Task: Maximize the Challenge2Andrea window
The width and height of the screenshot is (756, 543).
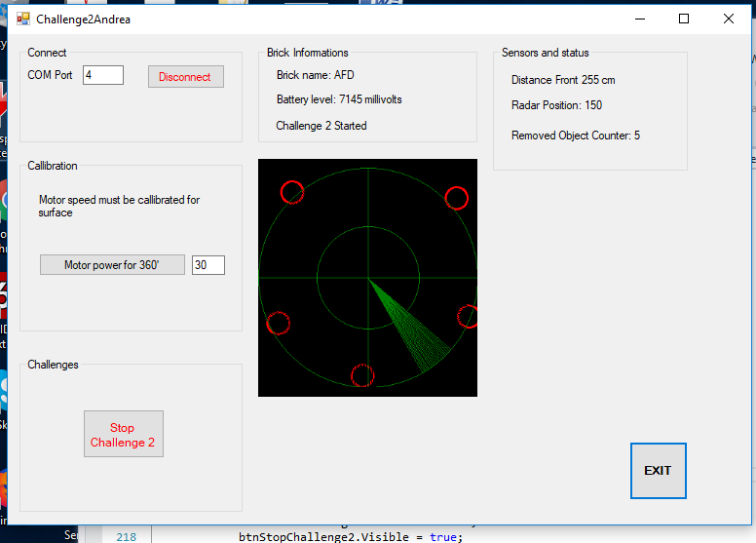Action: point(683,19)
